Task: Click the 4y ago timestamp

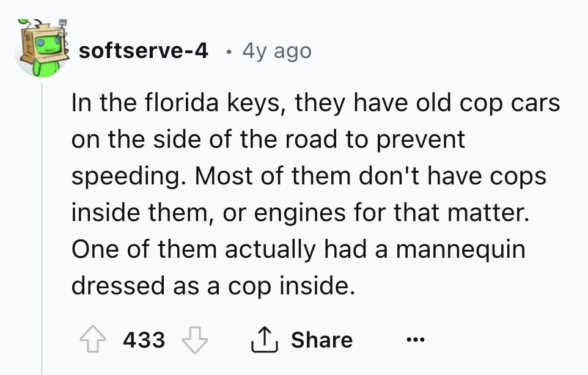Action: 277,51
